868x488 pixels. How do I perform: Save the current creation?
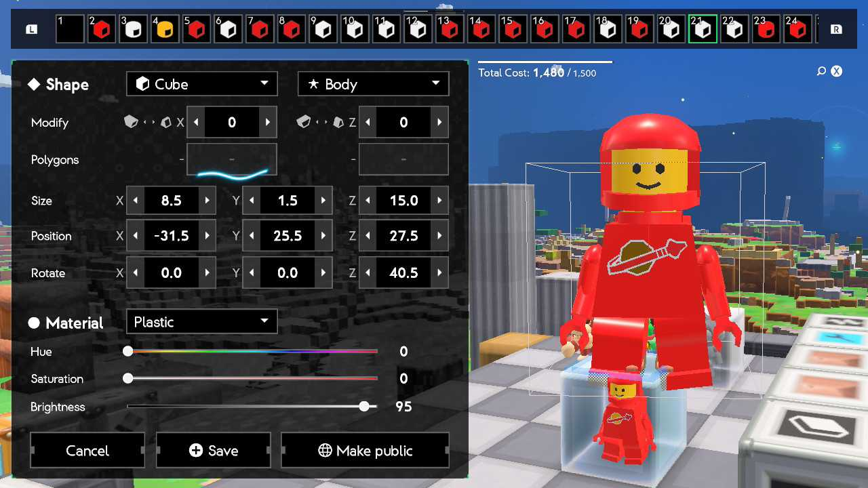pyautogui.click(x=214, y=451)
